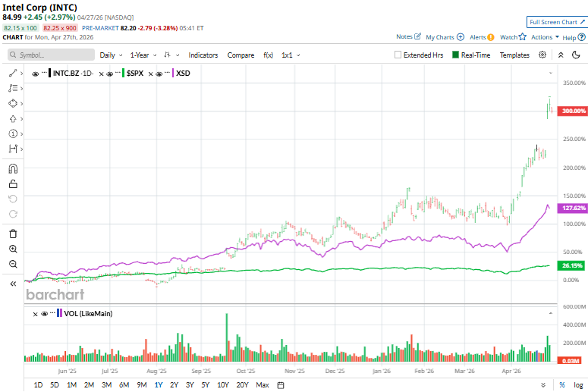Open the Daily interval dropdown

pos(110,55)
